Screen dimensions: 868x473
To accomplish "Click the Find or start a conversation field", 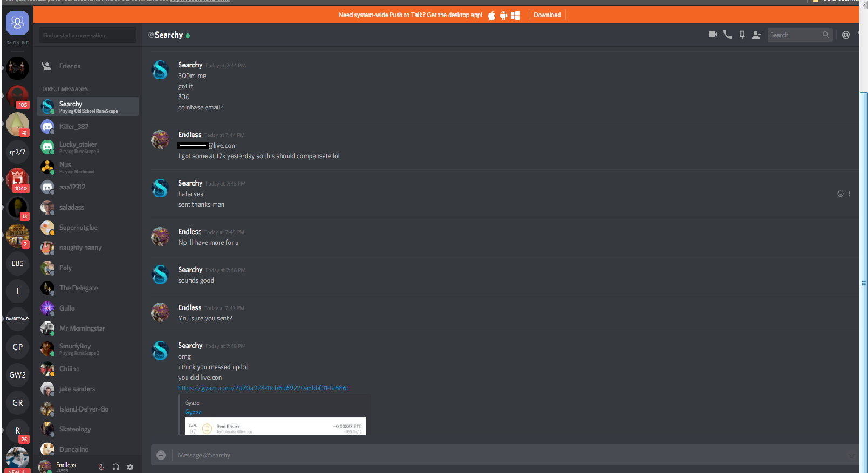I will point(87,35).
